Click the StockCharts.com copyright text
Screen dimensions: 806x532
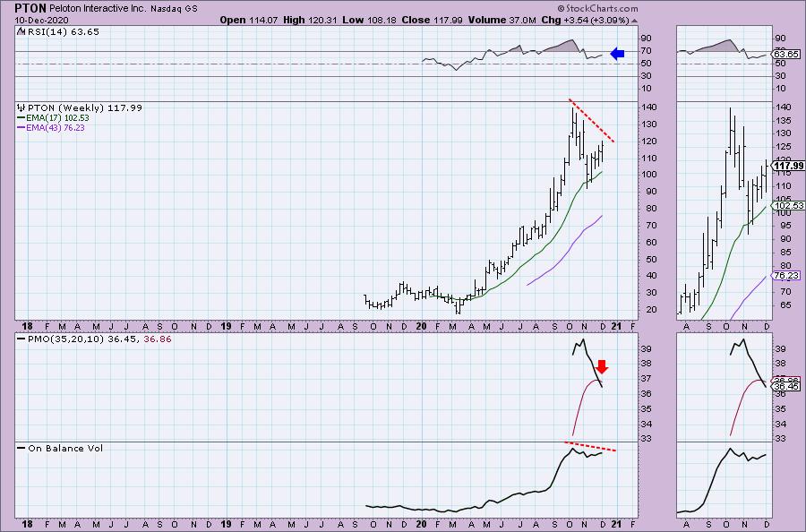tap(597, 8)
